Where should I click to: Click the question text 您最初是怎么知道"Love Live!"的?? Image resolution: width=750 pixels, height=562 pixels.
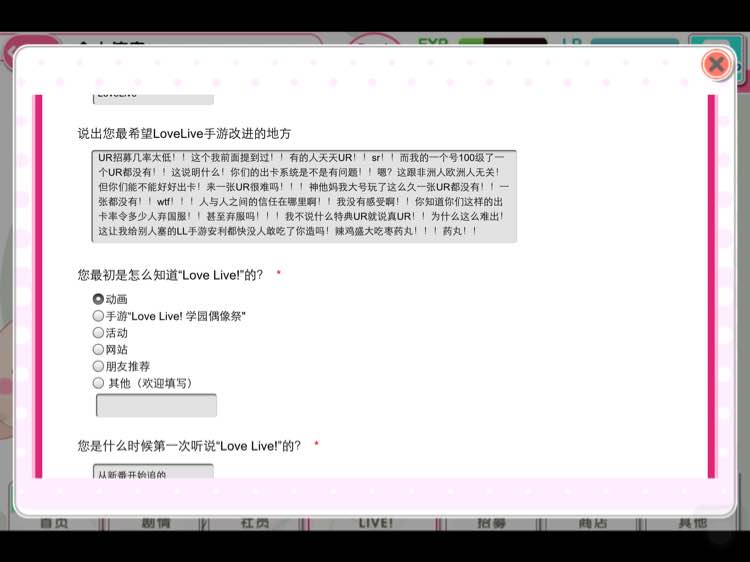point(170,275)
